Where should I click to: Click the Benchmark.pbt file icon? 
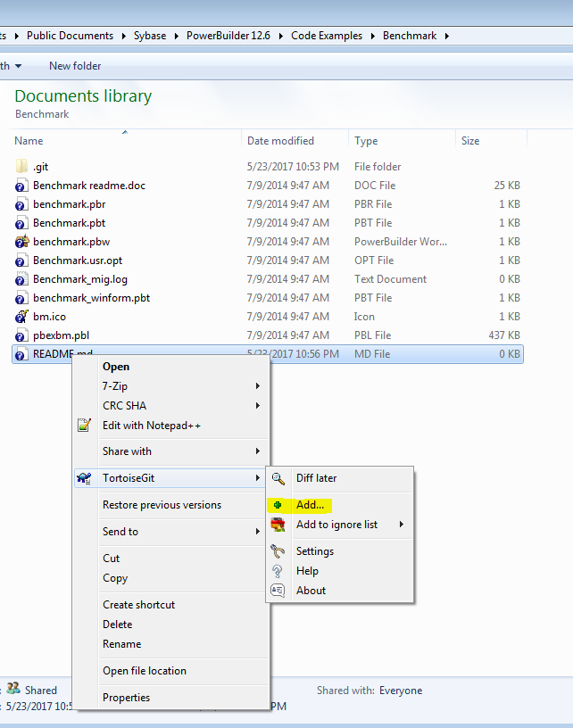tap(21, 223)
